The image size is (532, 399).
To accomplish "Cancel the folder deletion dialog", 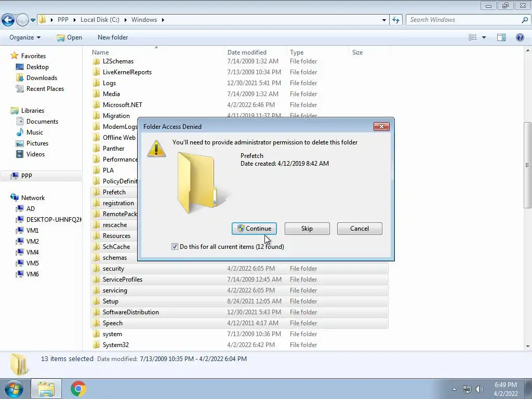I will (x=360, y=229).
